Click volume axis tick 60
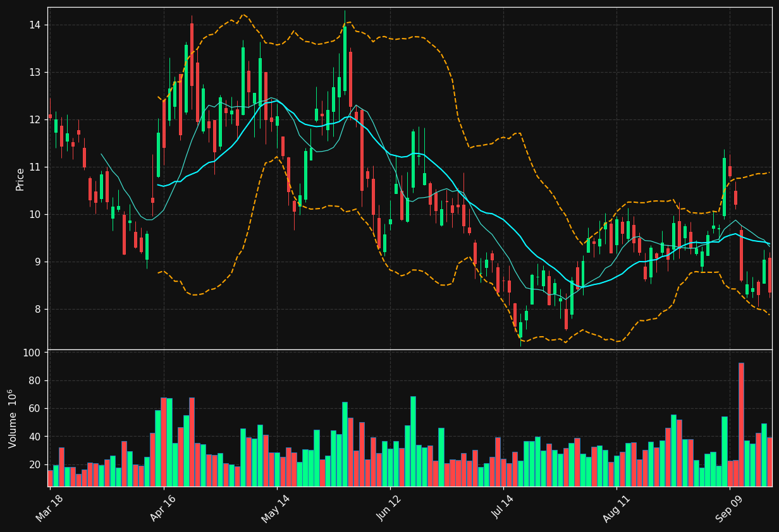779x532 pixels. [x=35, y=408]
